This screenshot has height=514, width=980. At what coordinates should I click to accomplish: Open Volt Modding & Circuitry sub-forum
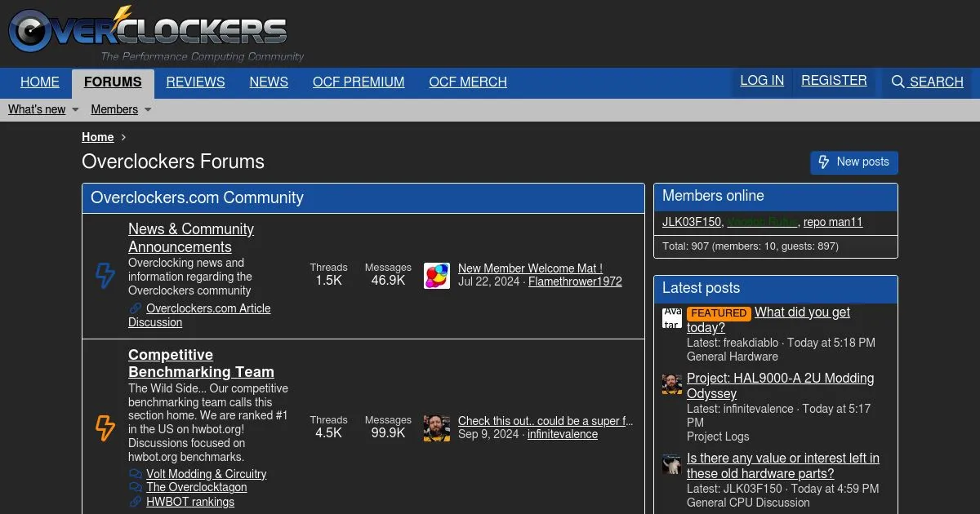(x=207, y=474)
